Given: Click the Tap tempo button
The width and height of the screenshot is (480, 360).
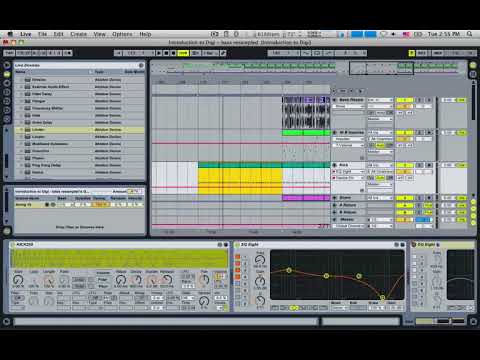Looking at the screenshot, I should (x=9, y=53).
